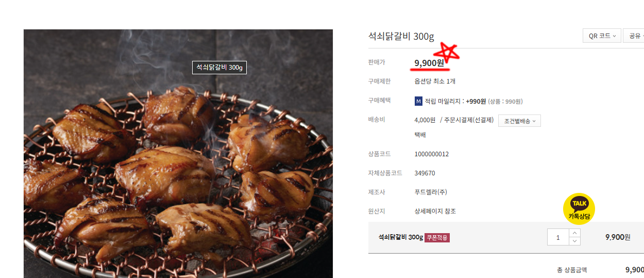Open the KakaoTalk 카톡상담 chat icon
Screen dimensions: 644x278
coord(579,209)
